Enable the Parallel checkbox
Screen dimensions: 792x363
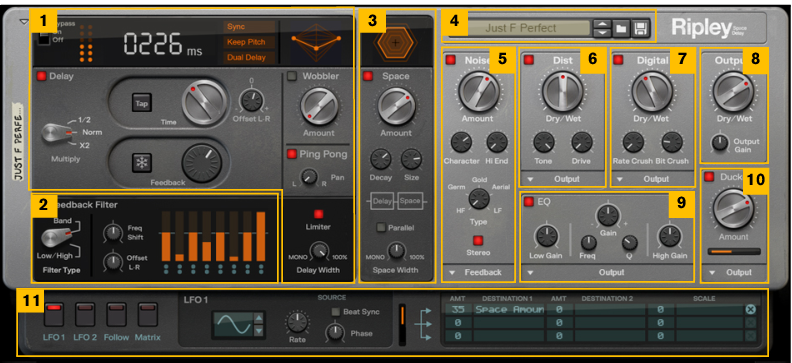[x=382, y=228]
